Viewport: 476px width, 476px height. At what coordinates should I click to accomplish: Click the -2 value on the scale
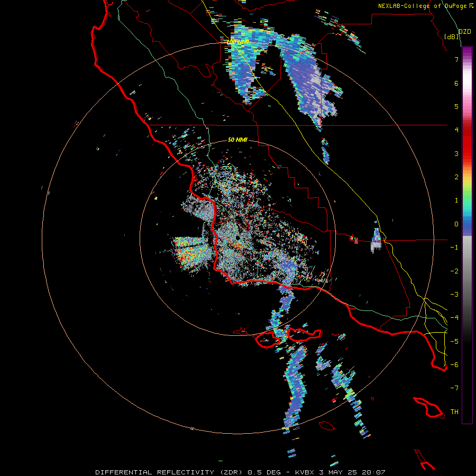tap(454, 271)
